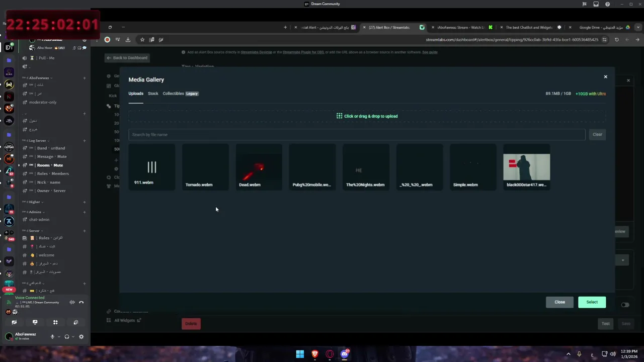Select the Tornado.webm upload
This screenshot has height=362, width=644.
click(205, 167)
